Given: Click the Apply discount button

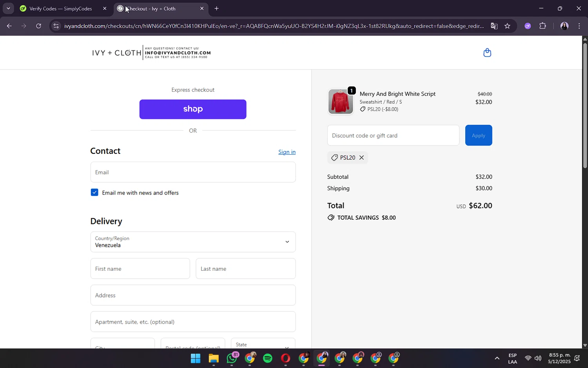Looking at the screenshot, I should [478, 135].
